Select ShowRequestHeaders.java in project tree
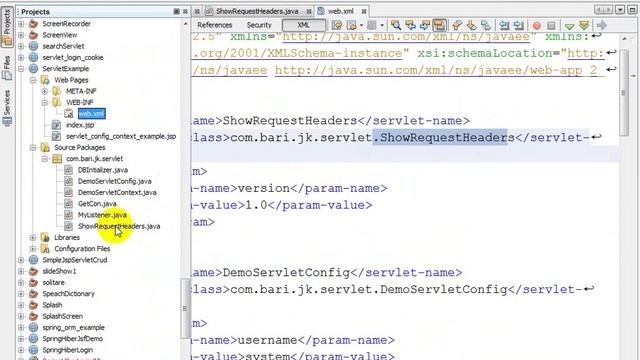640x360 pixels. tap(119, 226)
